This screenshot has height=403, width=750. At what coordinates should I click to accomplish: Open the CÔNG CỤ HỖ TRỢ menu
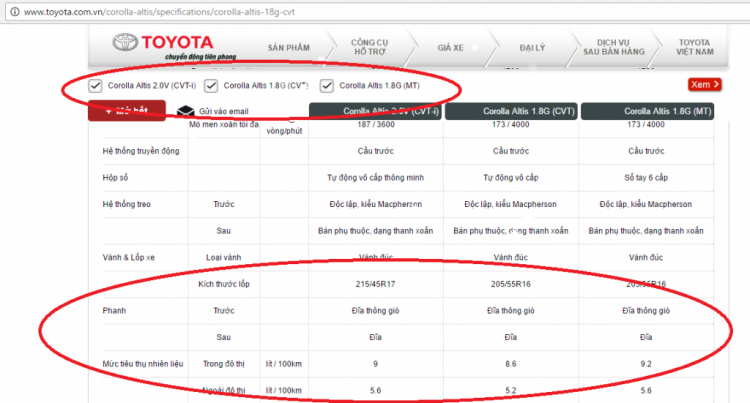tap(370, 47)
